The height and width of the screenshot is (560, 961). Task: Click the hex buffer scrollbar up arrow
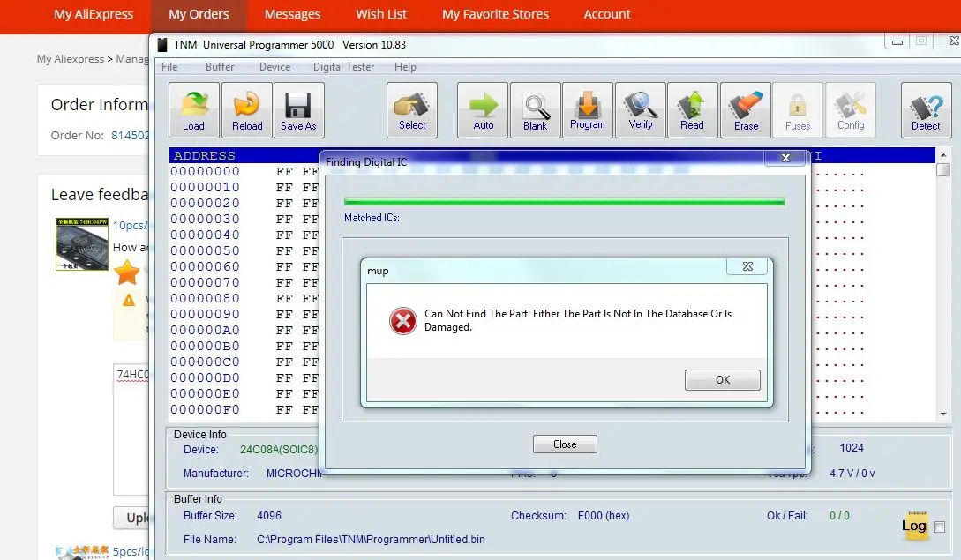point(943,154)
